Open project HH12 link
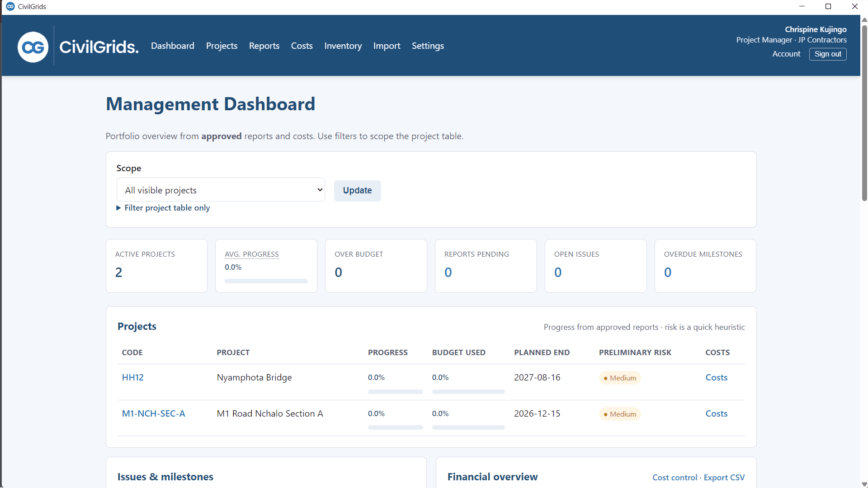Screen dimensions: 868x488 [x=132, y=377]
